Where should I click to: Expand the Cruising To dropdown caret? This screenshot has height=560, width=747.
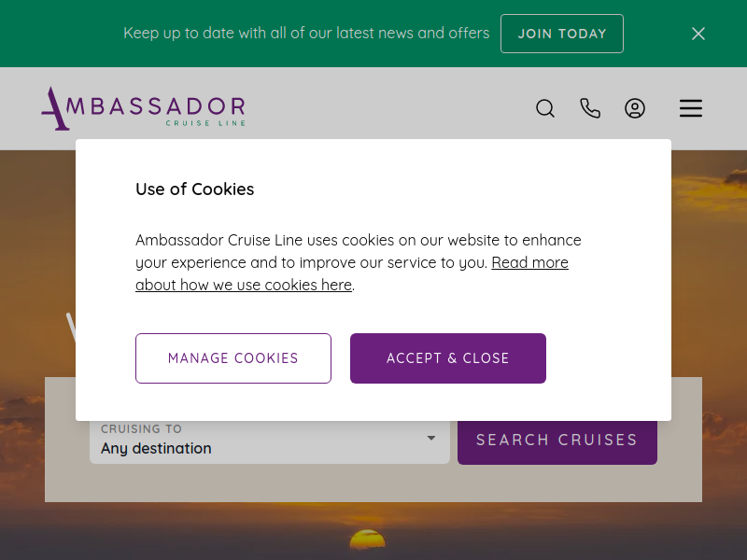pyautogui.click(x=431, y=438)
